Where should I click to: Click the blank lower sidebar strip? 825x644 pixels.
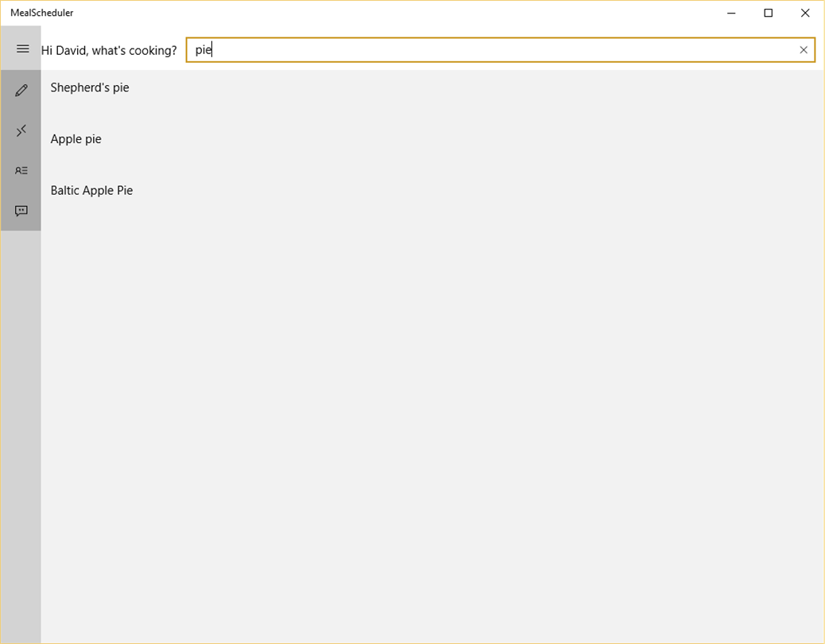[x=21, y=437]
